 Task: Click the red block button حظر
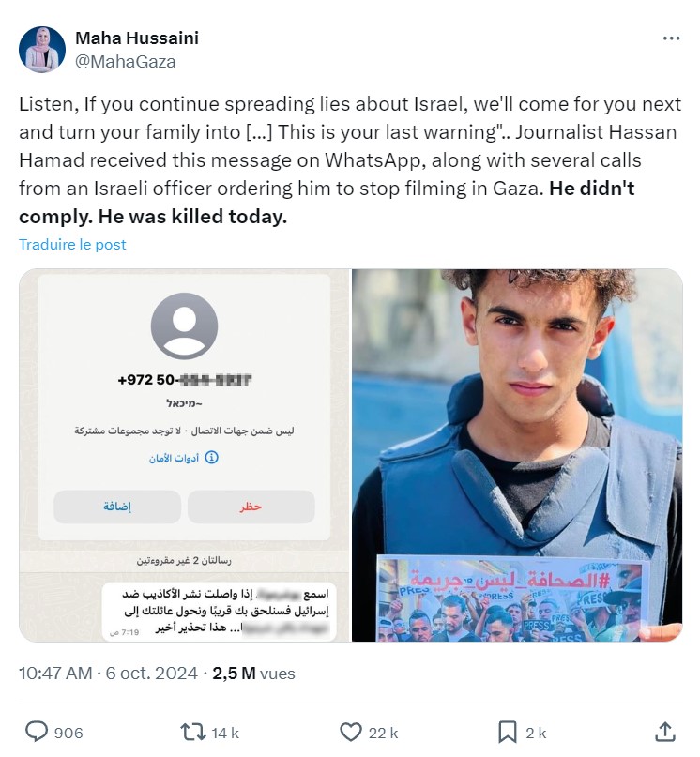(251, 507)
